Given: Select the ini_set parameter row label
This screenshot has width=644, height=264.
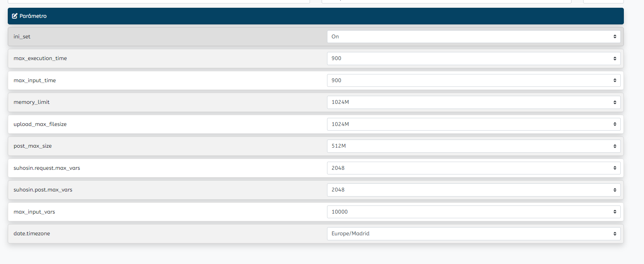Looking at the screenshot, I should 22,36.
